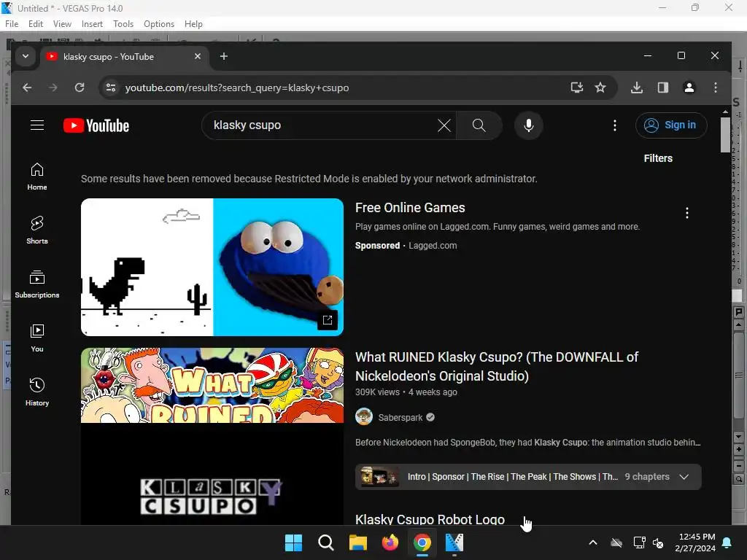This screenshot has width=747, height=560.
Task: Open the Saberspark channel link
Action: pos(400,418)
